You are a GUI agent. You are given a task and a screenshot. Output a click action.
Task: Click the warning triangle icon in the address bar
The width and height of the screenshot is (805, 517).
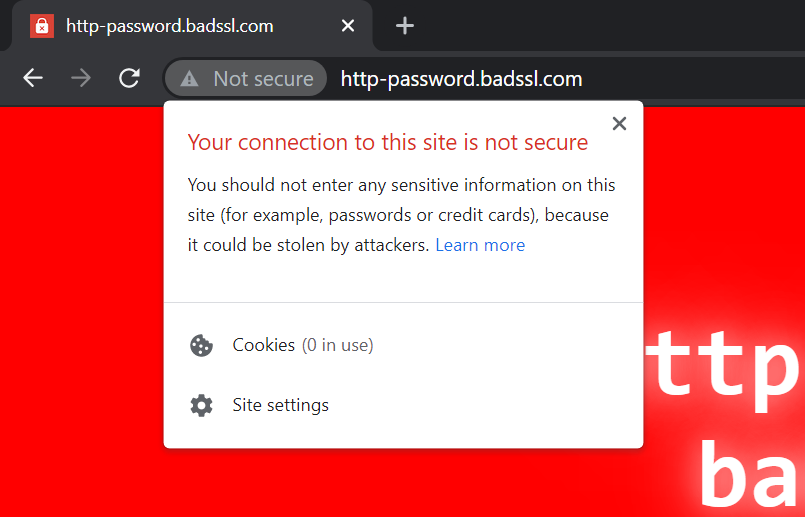click(189, 79)
